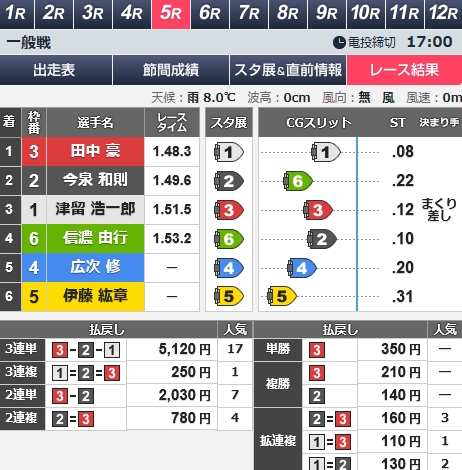Click the red boat 3 icon in スタ展 column
Screen dimensions: 462x470
point(229,210)
